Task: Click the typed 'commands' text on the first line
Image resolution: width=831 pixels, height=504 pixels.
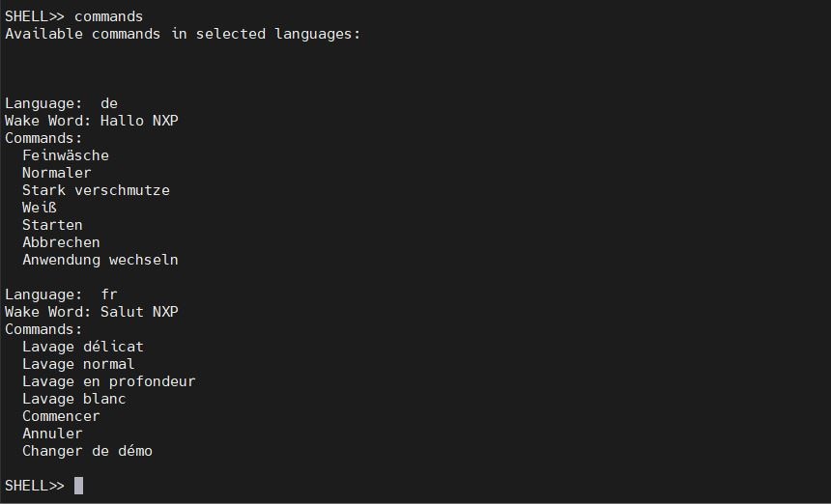Action: (108, 16)
